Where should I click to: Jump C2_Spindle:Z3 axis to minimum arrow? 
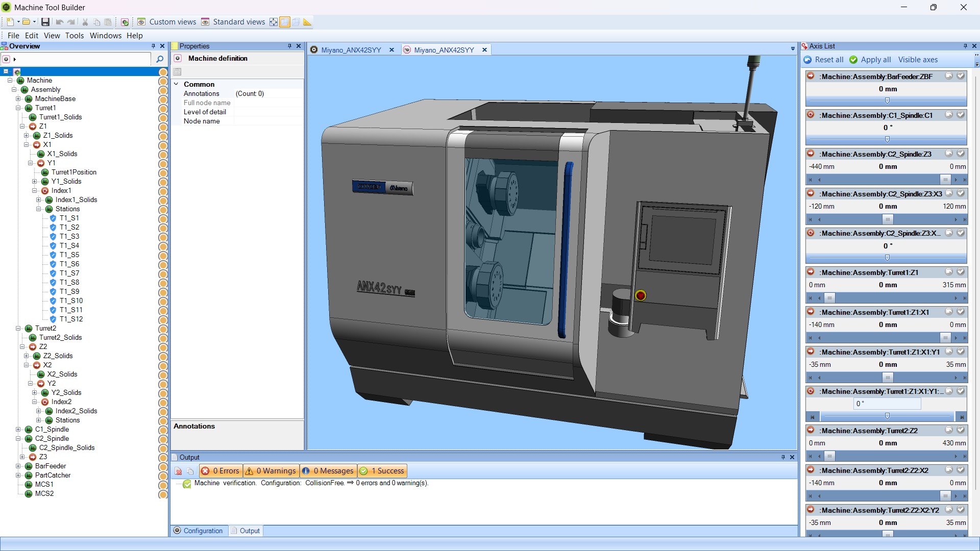pyautogui.click(x=810, y=180)
